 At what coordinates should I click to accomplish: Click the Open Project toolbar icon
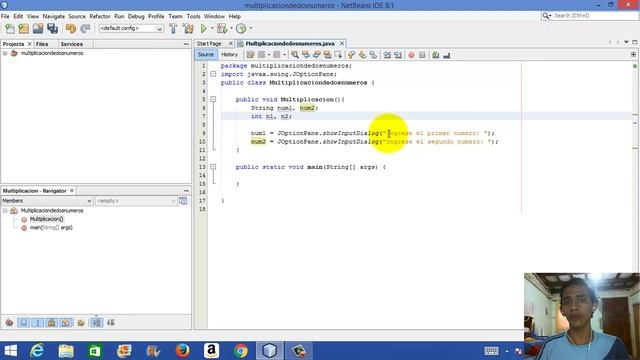coord(38,29)
